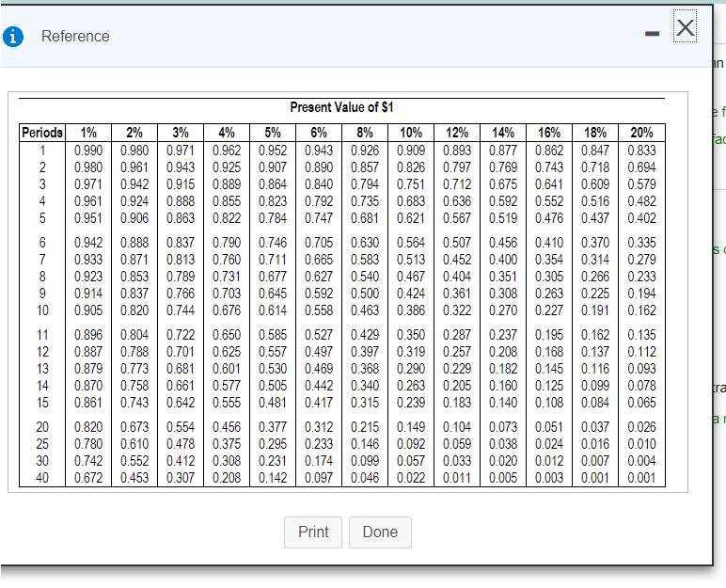Click the Done button
Viewport: 726px width, 588px height.
[380, 532]
